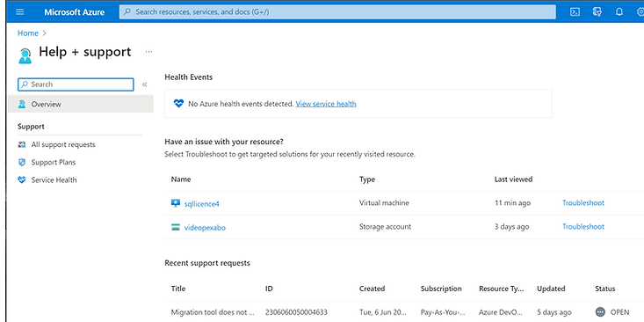644x322 pixels.
Task: Select Overview in the sidebar
Action: click(81, 104)
